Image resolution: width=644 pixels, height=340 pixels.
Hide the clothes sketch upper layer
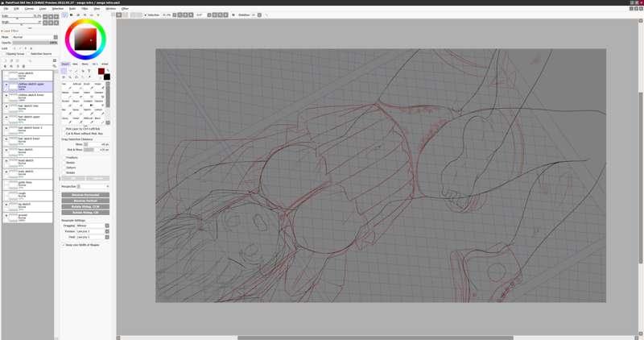6,85
